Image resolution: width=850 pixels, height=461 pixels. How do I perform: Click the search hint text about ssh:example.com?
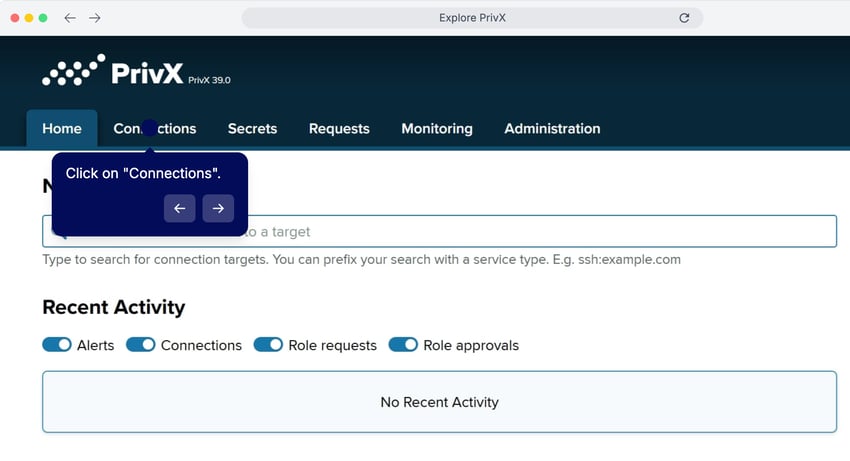click(x=362, y=260)
